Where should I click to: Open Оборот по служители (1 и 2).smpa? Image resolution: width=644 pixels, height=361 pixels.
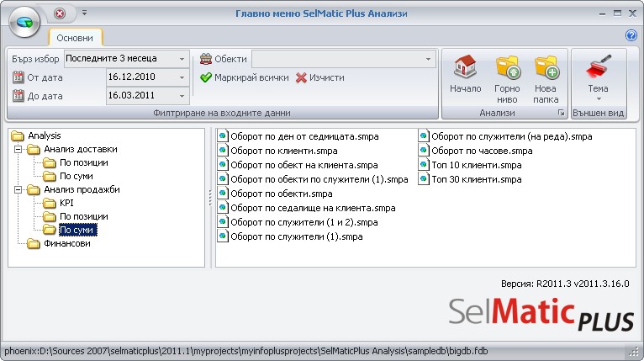pyautogui.click(x=304, y=222)
